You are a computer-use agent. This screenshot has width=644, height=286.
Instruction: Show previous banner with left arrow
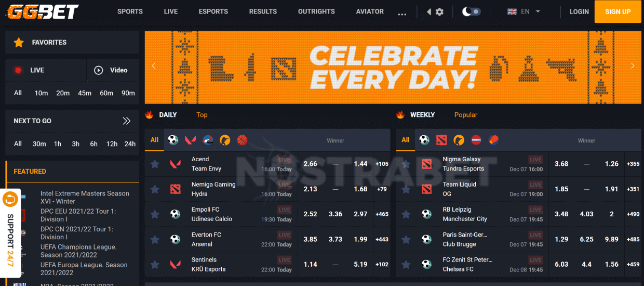[x=153, y=66]
